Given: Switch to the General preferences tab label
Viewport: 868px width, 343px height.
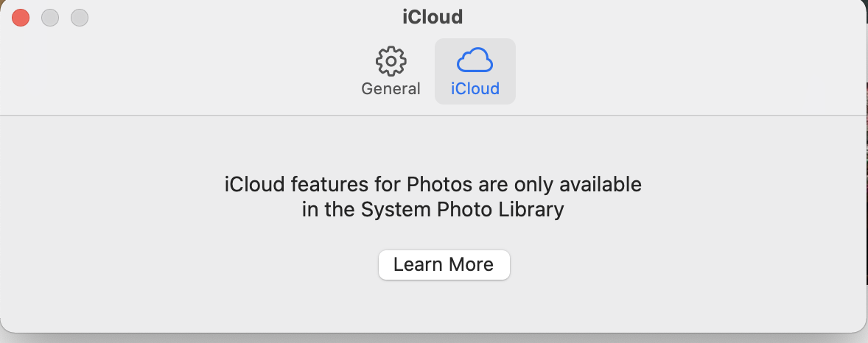Looking at the screenshot, I should coord(391,89).
